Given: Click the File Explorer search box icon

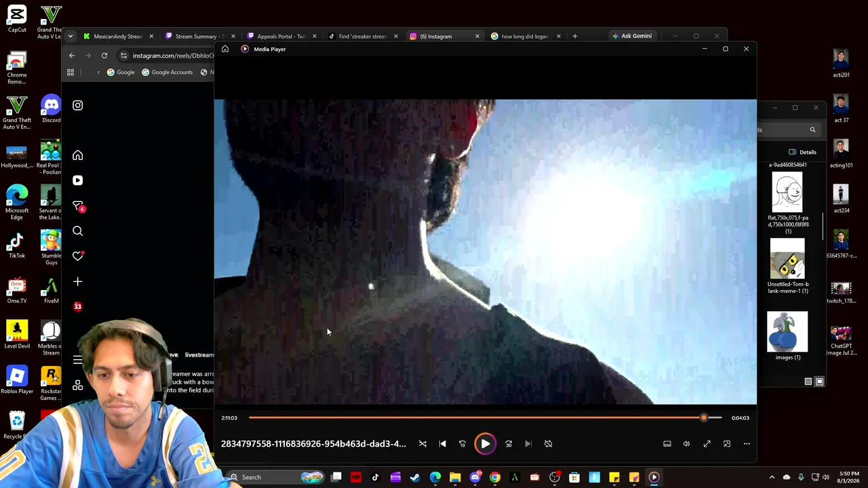Looking at the screenshot, I should tap(812, 129).
